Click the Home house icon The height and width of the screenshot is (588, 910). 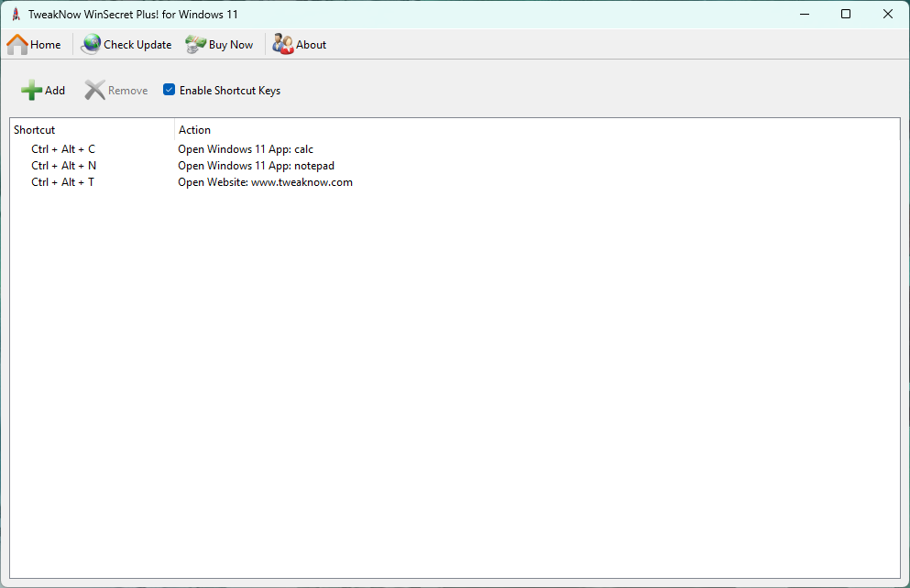click(17, 45)
